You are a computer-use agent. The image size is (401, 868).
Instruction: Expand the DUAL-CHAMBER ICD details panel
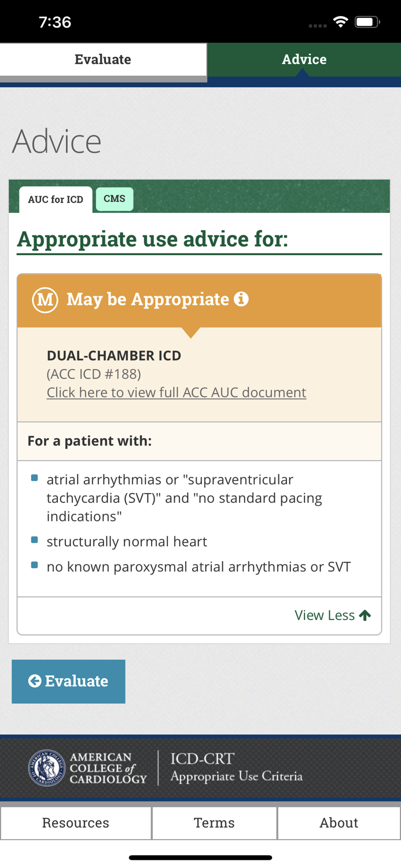[114, 356]
